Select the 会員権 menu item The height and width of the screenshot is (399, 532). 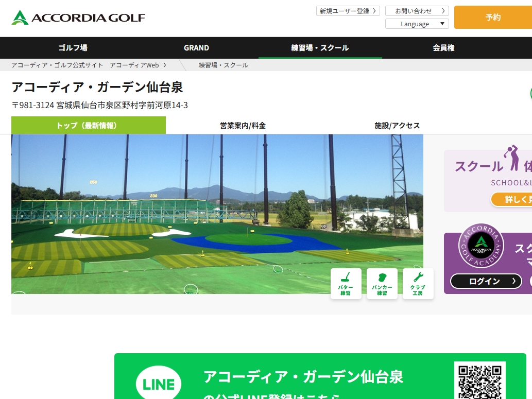[443, 47]
